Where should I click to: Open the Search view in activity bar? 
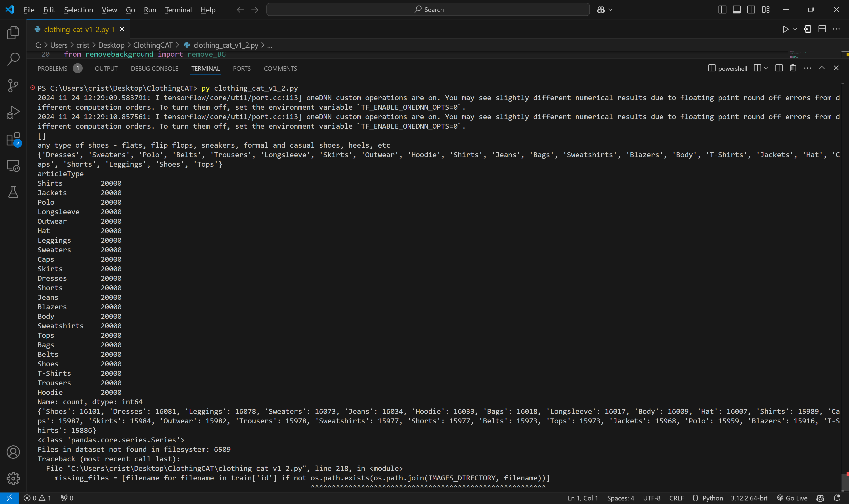[13, 59]
